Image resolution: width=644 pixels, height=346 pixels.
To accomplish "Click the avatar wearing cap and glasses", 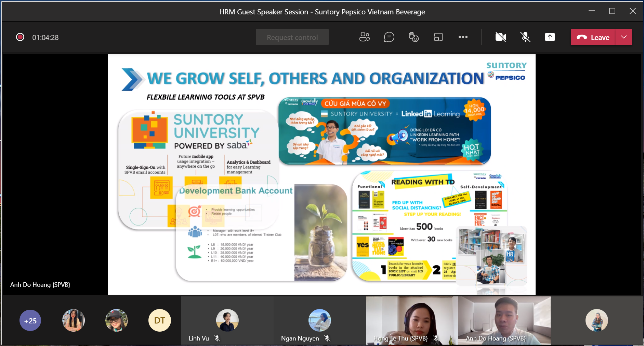I will pyautogui.click(x=117, y=321).
